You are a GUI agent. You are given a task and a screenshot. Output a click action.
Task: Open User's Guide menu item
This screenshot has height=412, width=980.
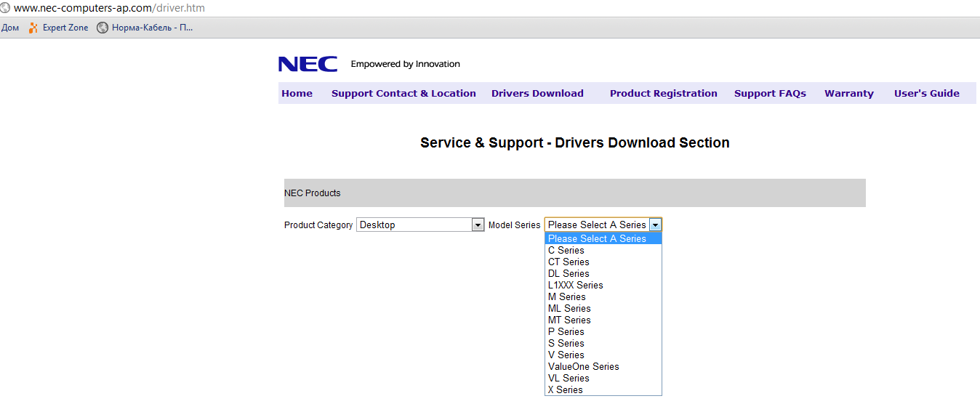pos(927,93)
